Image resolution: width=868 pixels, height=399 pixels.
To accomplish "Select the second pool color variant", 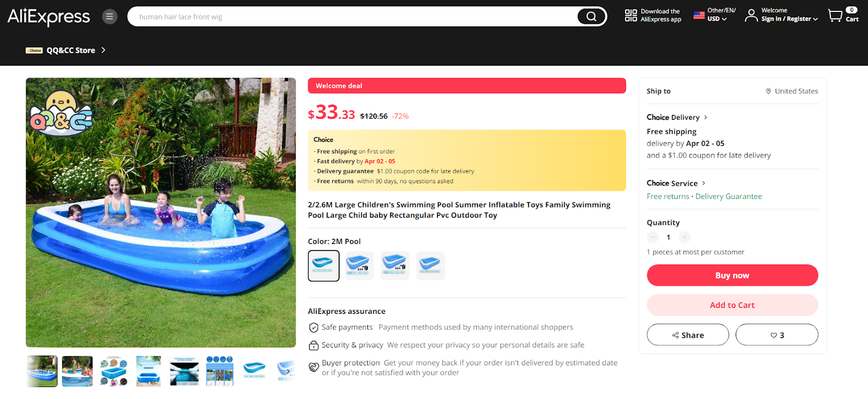I will pyautogui.click(x=359, y=266).
